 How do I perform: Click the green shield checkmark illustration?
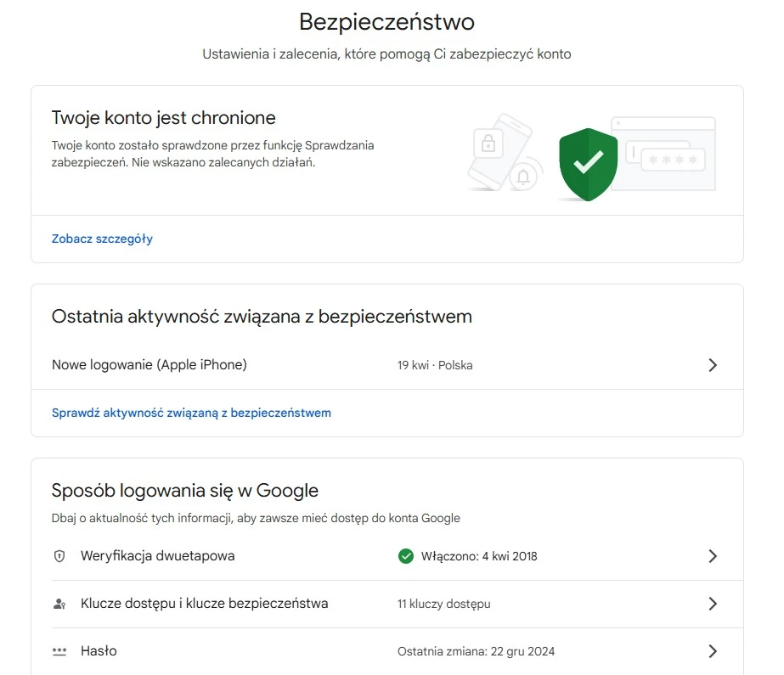click(x=588, y=165)
